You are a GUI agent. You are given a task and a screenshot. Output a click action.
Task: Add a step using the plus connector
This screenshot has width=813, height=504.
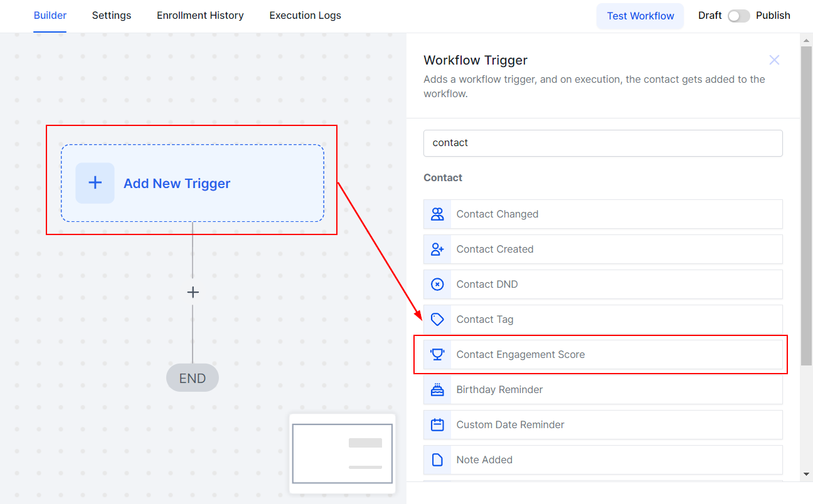coord(193,292)
